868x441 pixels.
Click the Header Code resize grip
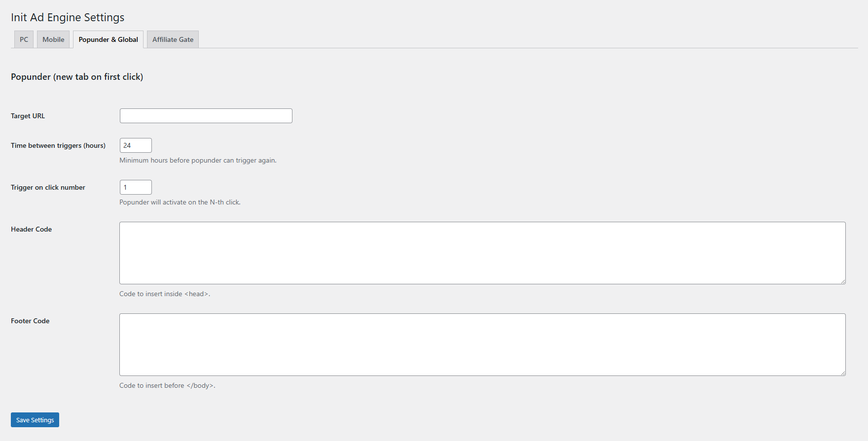click(x=843, y=282)
